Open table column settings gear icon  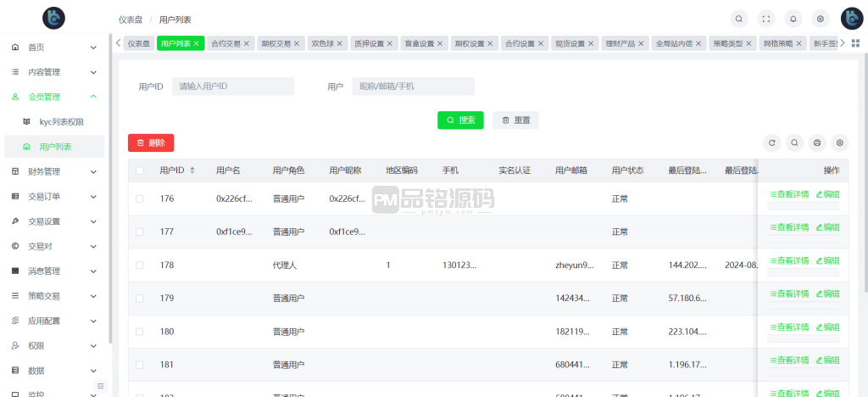point(840,143)
